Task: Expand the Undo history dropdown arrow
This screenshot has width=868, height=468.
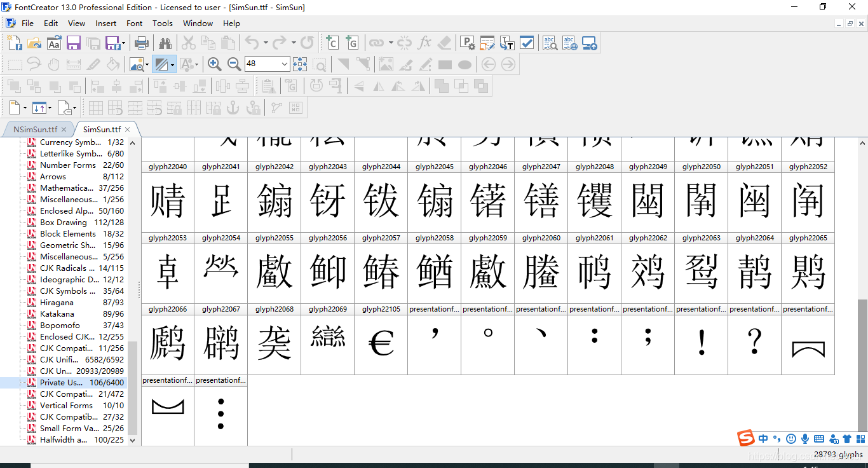Action: point(266,43)
